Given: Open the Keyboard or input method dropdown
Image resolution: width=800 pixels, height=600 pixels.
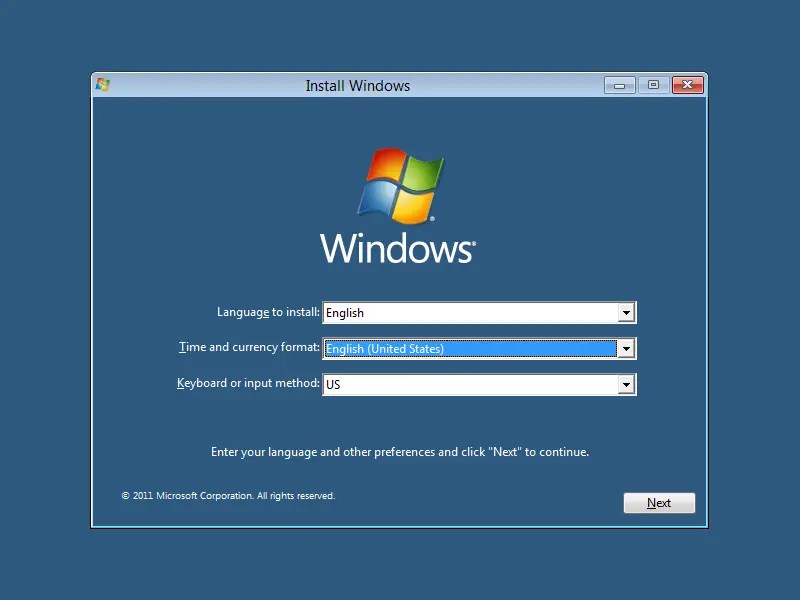Looking at the screenshot, I should (x=626, y=384).
